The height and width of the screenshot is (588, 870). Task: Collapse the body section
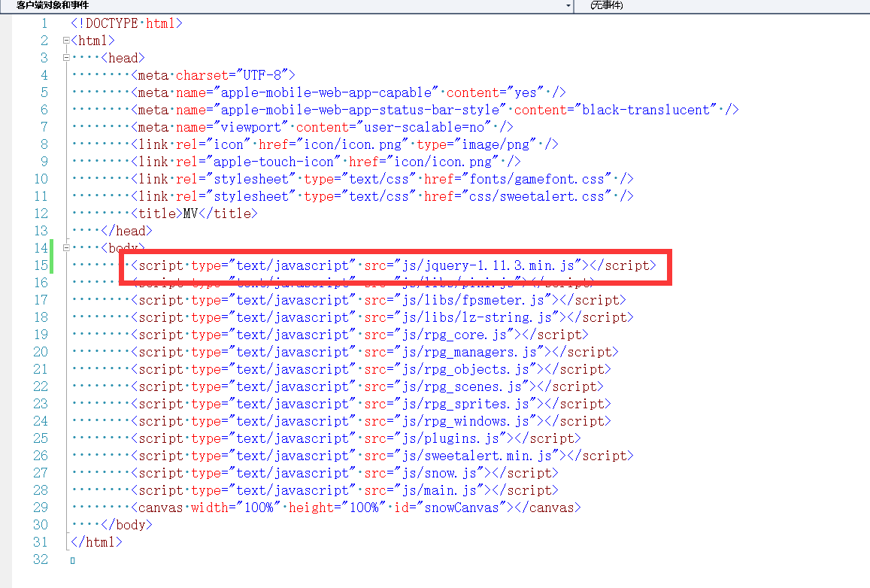pos(66,248)
